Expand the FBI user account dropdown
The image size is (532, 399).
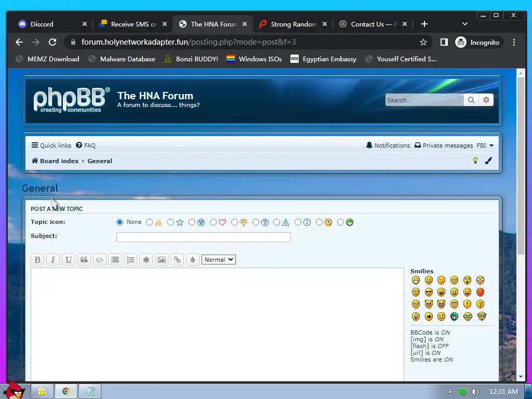pos(485,145)
